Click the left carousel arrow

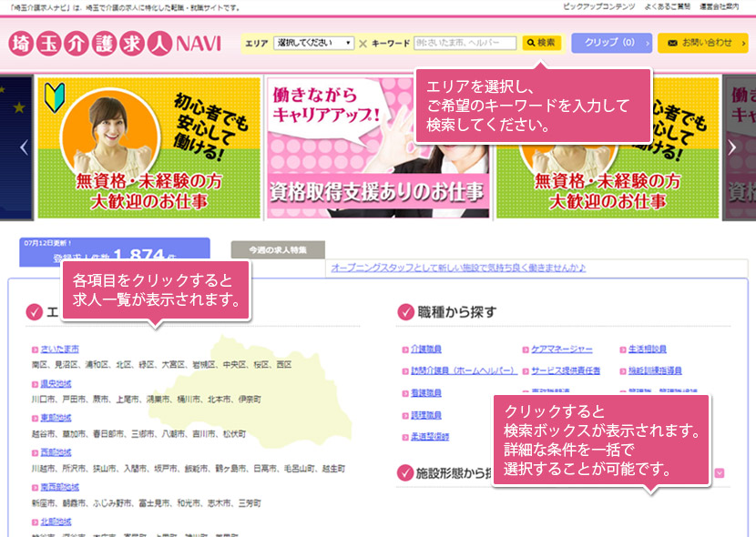tap(23, 146)
